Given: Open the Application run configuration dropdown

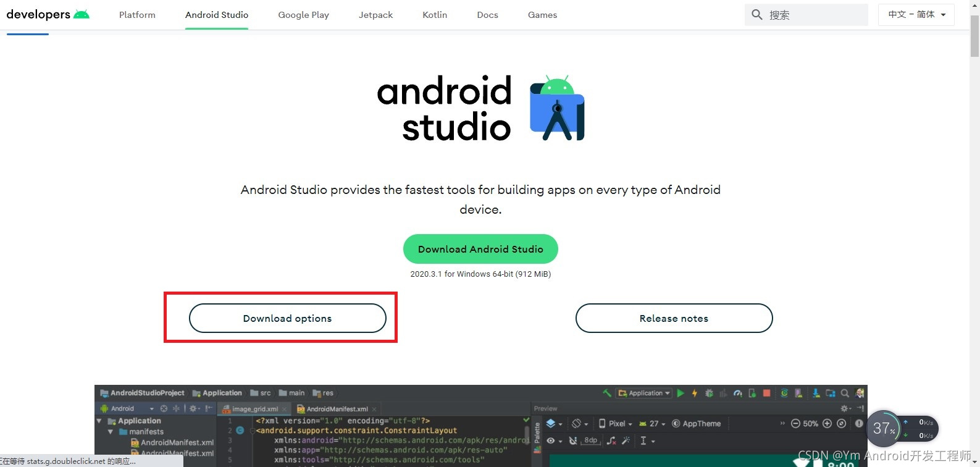Looking at the screenshot, I should tap(645, 393).
